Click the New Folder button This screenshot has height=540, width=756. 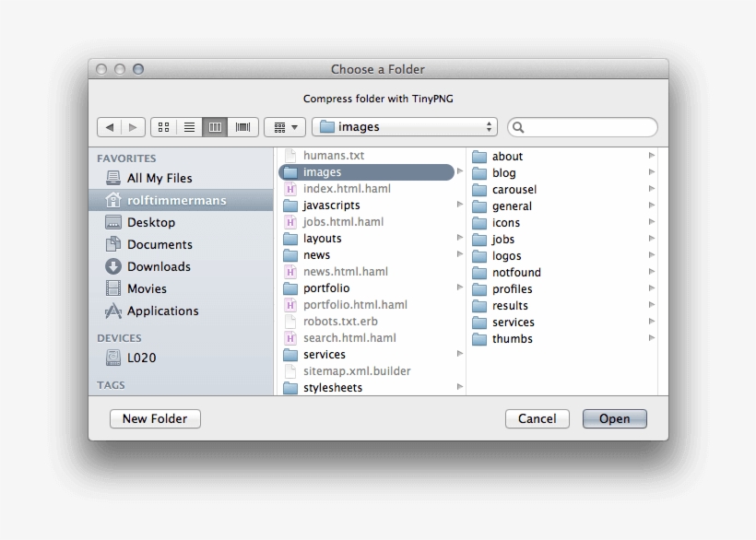[155, 418]
